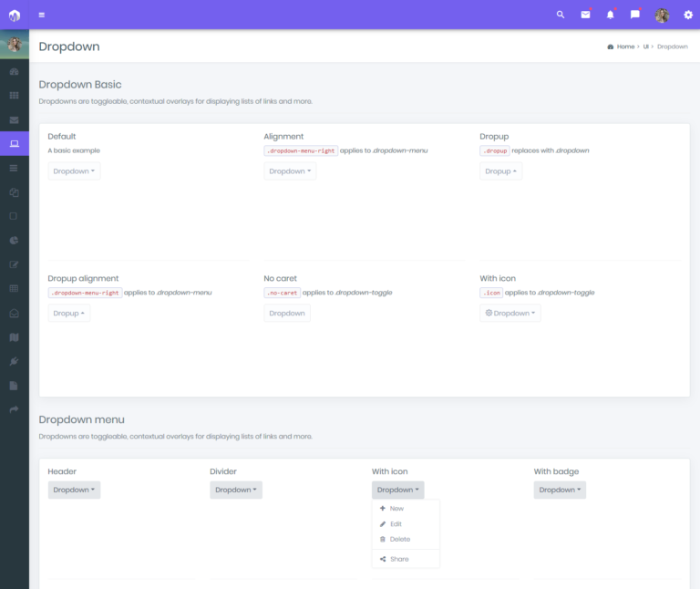Open the notifications bell
The height and width of the screenshot is (589, 700).
click(611, 15)
